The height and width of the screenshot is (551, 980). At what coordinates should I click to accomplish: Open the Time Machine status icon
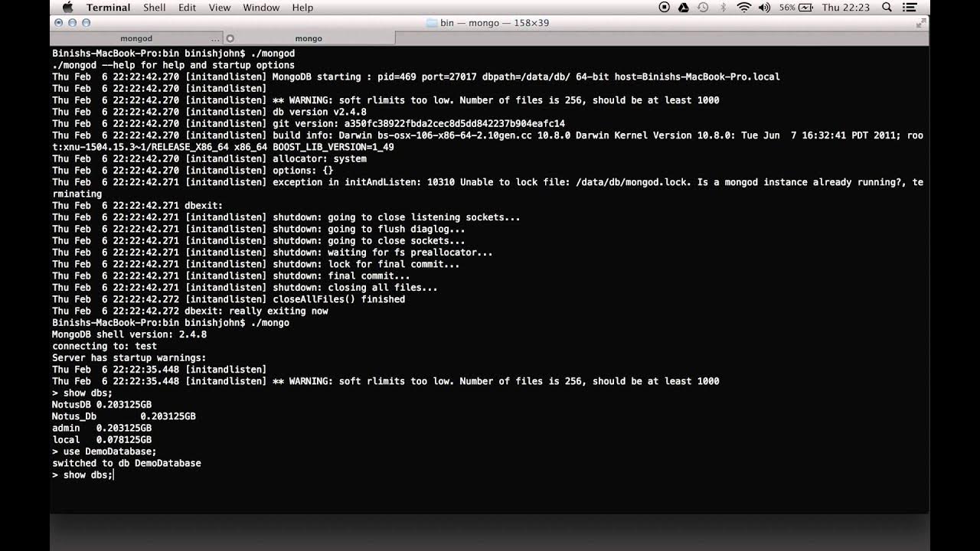[703, 8]
